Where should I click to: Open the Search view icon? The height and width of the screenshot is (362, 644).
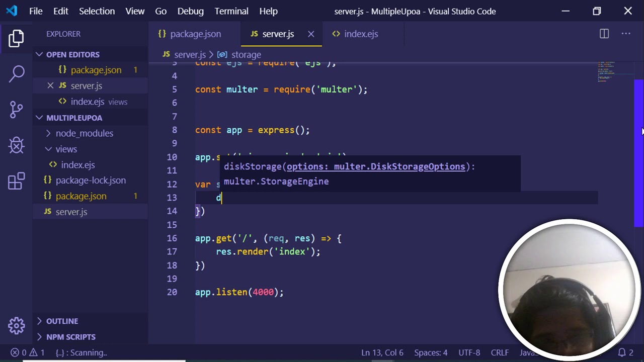16,73
